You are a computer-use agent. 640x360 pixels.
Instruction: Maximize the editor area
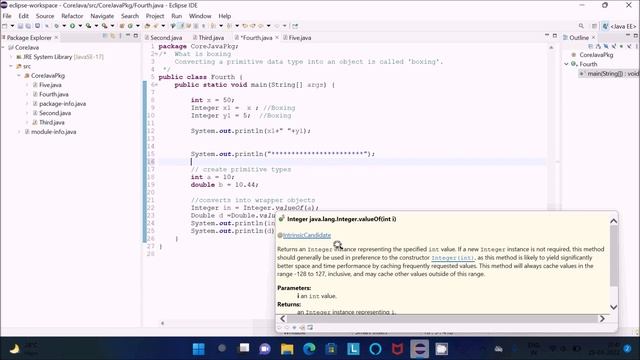555,36
